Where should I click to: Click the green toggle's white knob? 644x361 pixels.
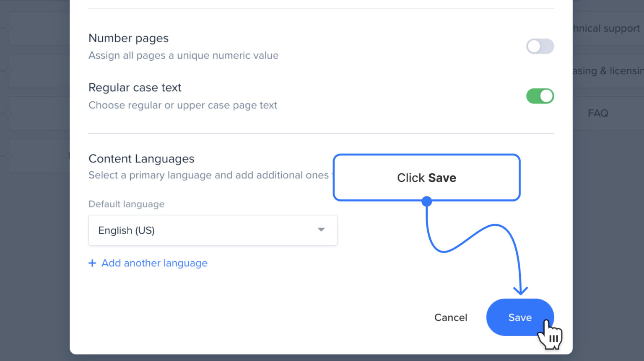545,96
